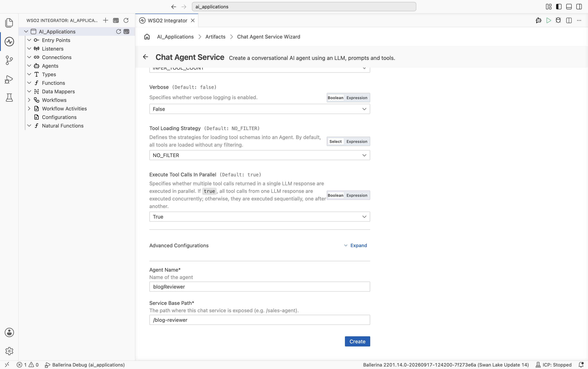
Task: Set Tool Loading Strategy to Select mode
Action: pos(335,142)
